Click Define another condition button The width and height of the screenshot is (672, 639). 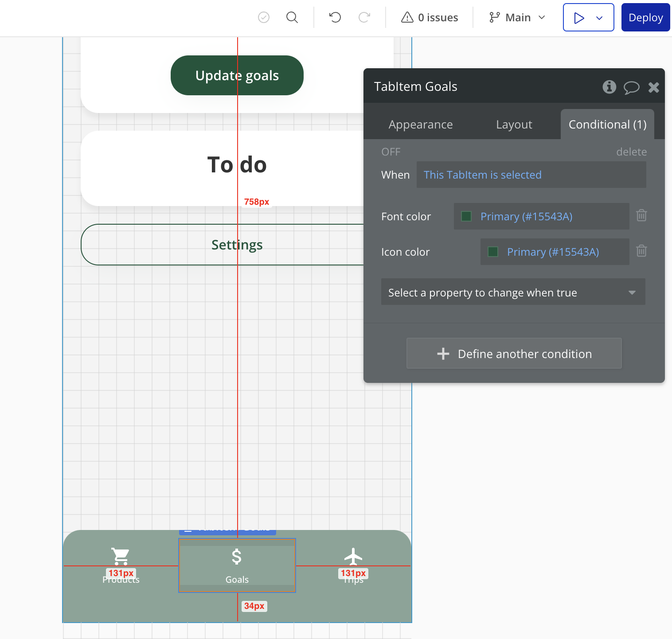(514, 353)
